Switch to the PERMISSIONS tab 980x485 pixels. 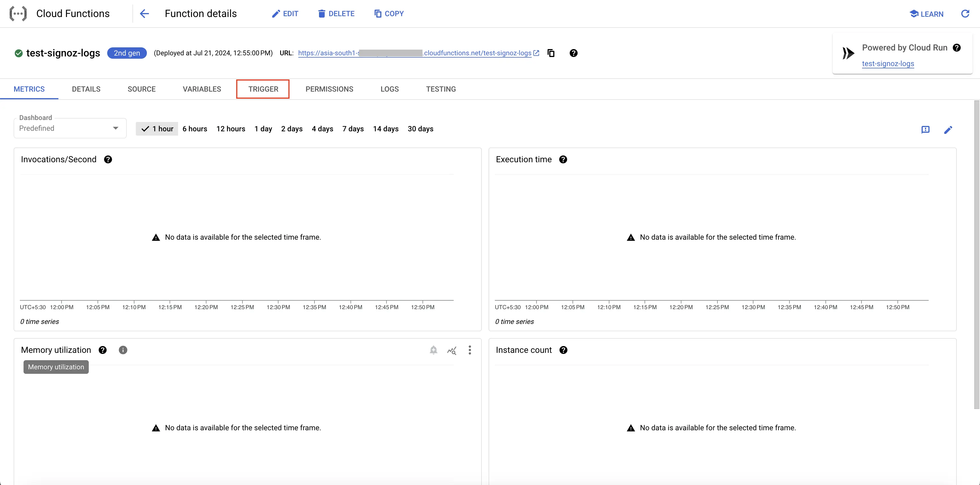[329, 89]
